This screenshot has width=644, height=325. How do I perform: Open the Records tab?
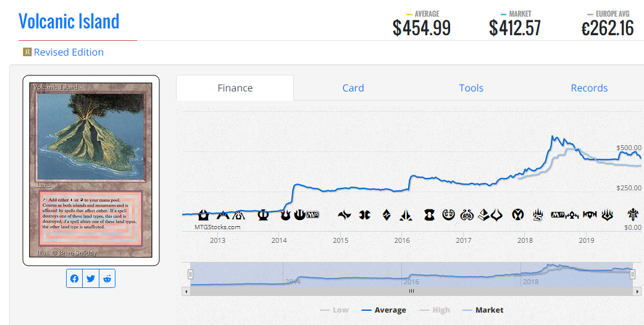click(589, 88)
